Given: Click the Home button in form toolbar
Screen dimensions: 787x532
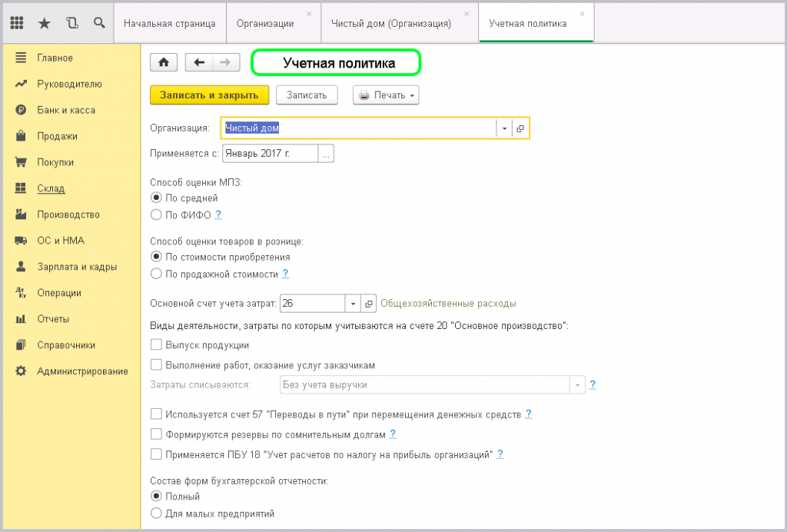Looking at the screenshot, I should click(164, 62).
